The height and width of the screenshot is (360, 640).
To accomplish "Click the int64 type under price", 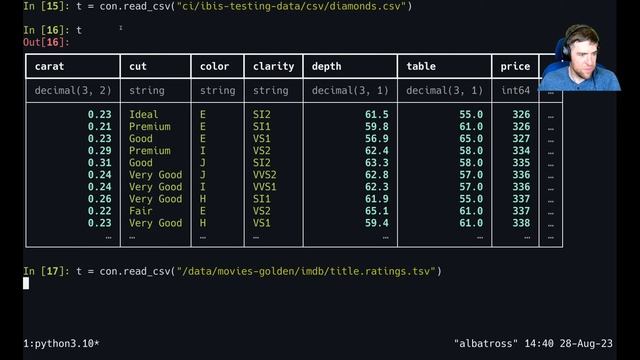I will (515, 90).
